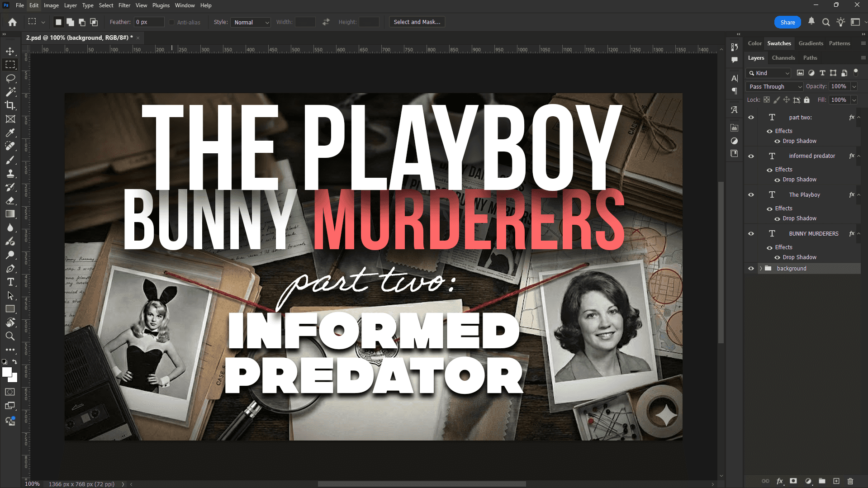Click the Share button
Screen dimensions: 868x488
pyautogui.click(x=787, y=22)
